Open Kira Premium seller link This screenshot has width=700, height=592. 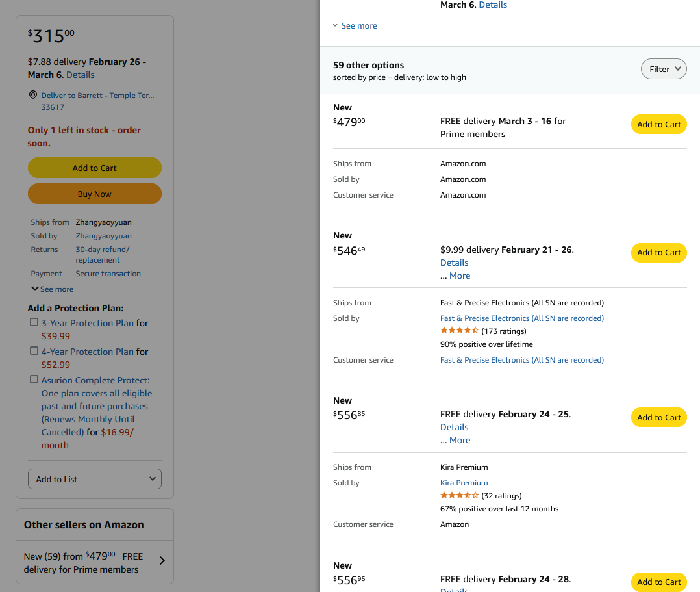pos(464,483)
